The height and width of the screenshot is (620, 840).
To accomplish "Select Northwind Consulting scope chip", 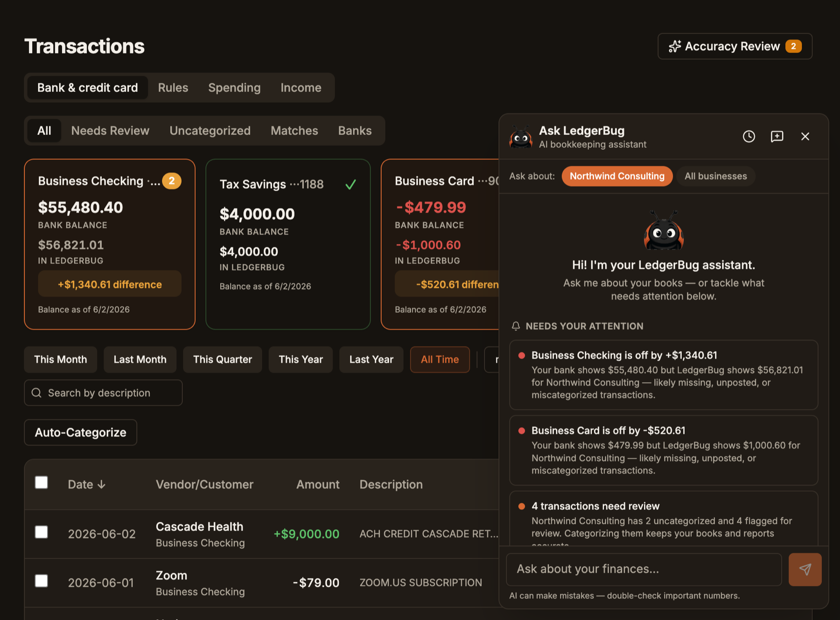I will pos(617,176).
